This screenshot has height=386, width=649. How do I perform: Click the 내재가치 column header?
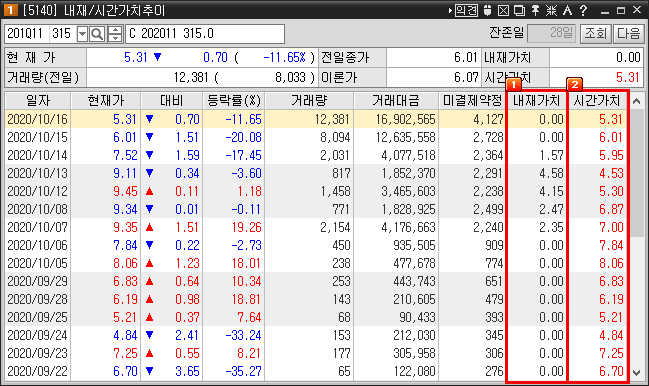pyautogui.click(x=536, y=101)
